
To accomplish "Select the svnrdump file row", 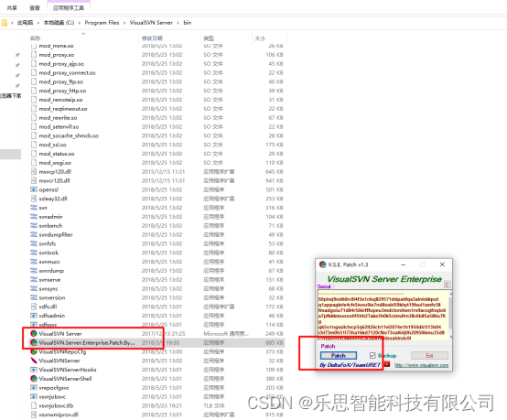I will [x=156, y=271].
